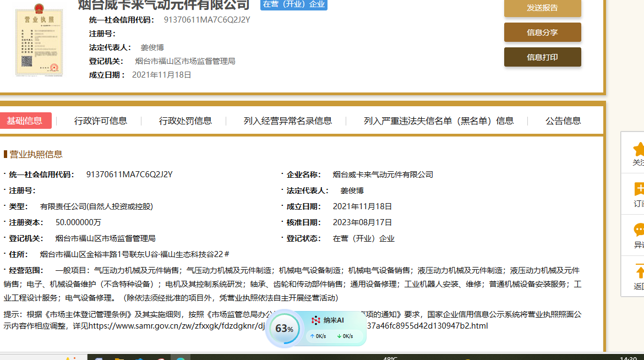Open the 行政处罚信息 tab
The height and width of the screenshot is (360, 644).
(185, 121)
